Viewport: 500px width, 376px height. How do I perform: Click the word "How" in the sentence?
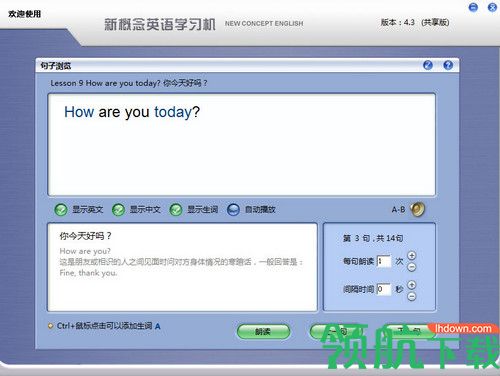click(x=79, y=112)
